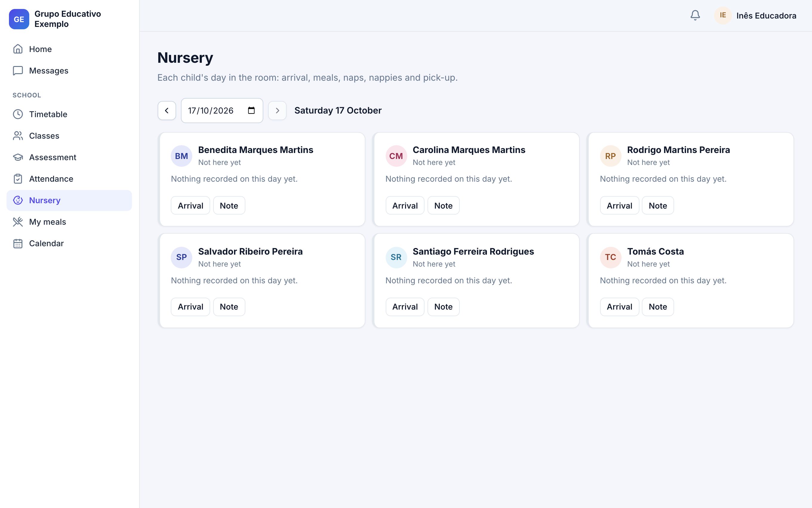Viewport: 812px width, 508px height.
Task: Record Arrival for Rodrigo Martins Pereira
Action: 619,205
